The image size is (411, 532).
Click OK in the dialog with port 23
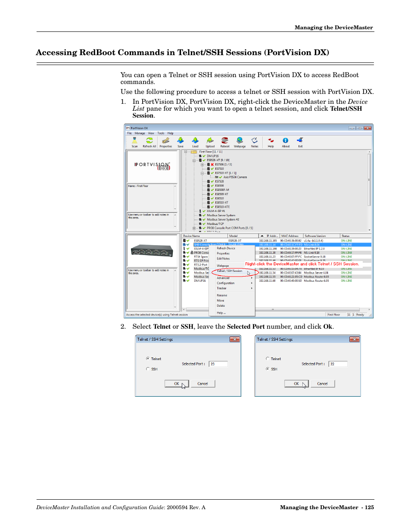(177, 383)
